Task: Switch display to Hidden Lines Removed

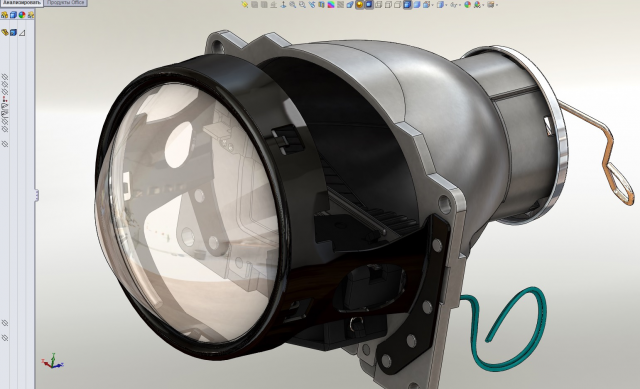Action: coord(397,5)
